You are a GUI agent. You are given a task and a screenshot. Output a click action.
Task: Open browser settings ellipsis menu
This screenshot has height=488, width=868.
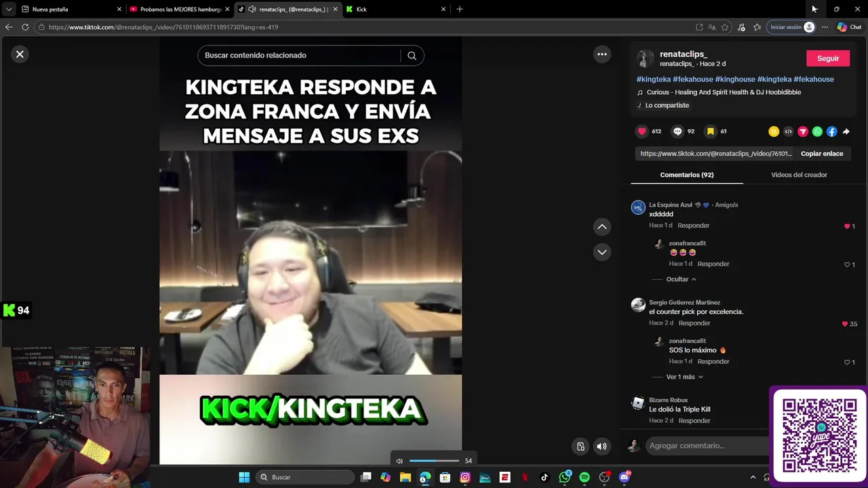click(x=825, y=27)
